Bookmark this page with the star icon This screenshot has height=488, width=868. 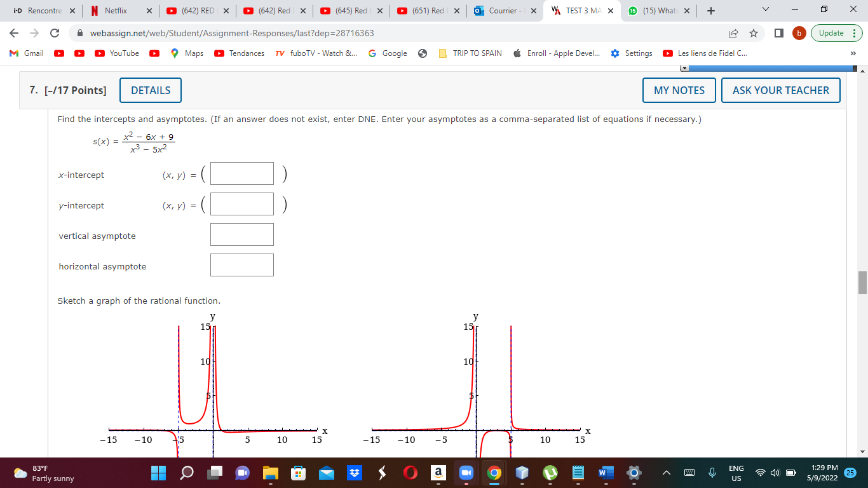(754, 33)
